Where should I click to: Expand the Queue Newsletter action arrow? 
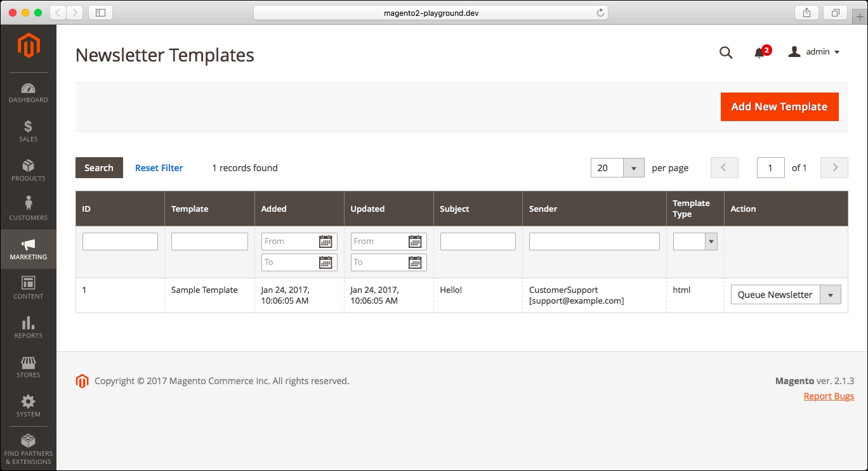831,295
